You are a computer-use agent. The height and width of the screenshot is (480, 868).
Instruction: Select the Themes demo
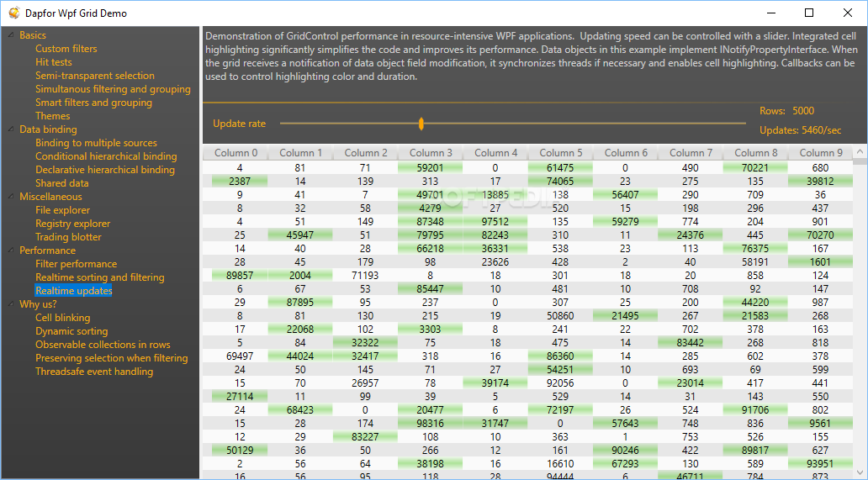[x=53, y=115]
